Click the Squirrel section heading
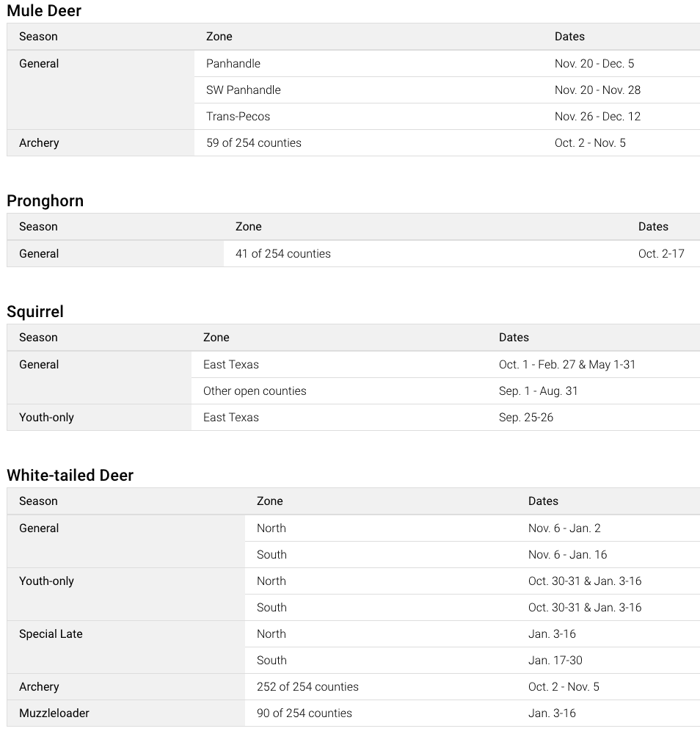The height and width of the screenshot is (734, 700). 35,312
